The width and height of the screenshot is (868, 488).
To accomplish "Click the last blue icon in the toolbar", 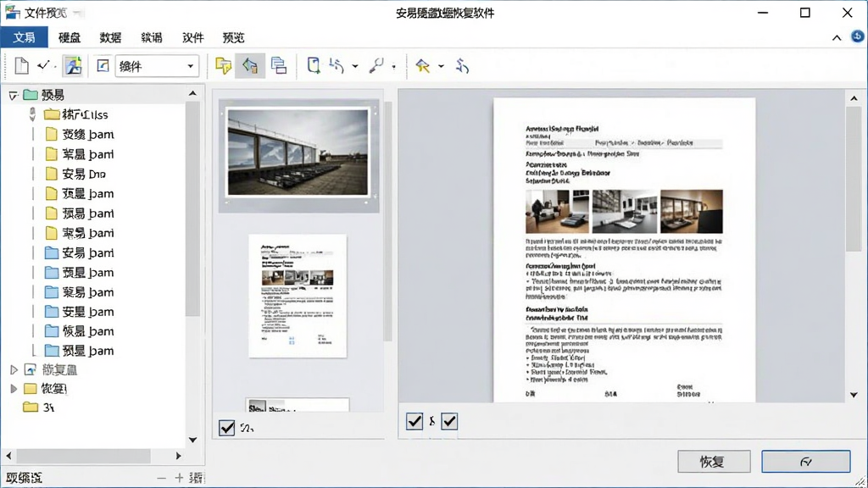I will [x=462, y=66].
